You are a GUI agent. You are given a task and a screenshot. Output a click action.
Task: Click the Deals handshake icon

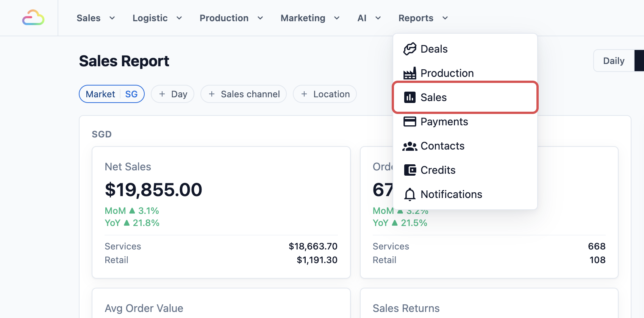410,49
